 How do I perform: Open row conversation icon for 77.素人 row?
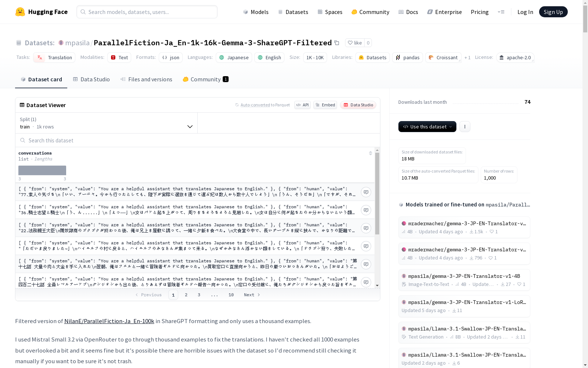(366, 192)
